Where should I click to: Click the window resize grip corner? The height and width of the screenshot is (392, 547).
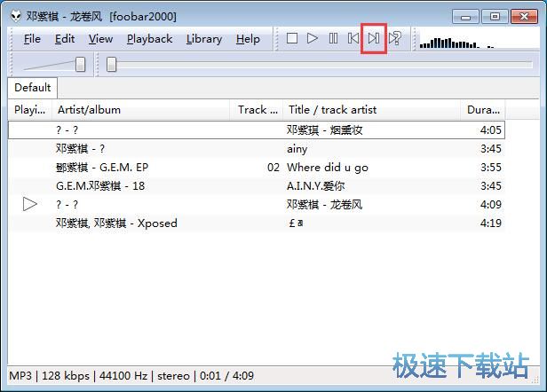(x=535, y=380)
